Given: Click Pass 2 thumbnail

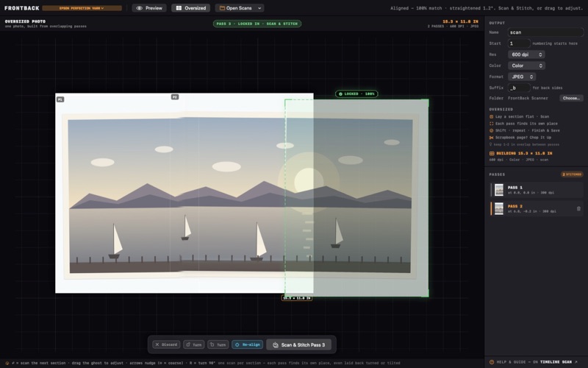Looking at the screenshot, I should pyautogui.click(x=499, y=208).
